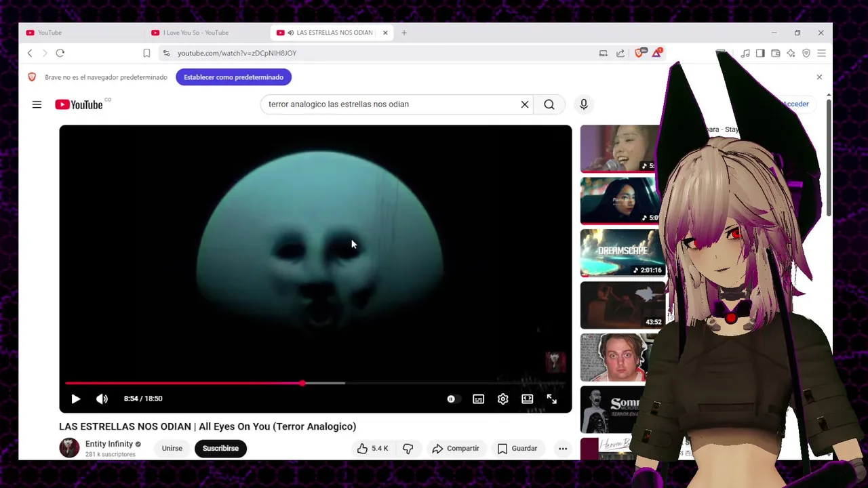Click the search magnifier button
The width and height of the screenshot is (868, 488).
549,104
